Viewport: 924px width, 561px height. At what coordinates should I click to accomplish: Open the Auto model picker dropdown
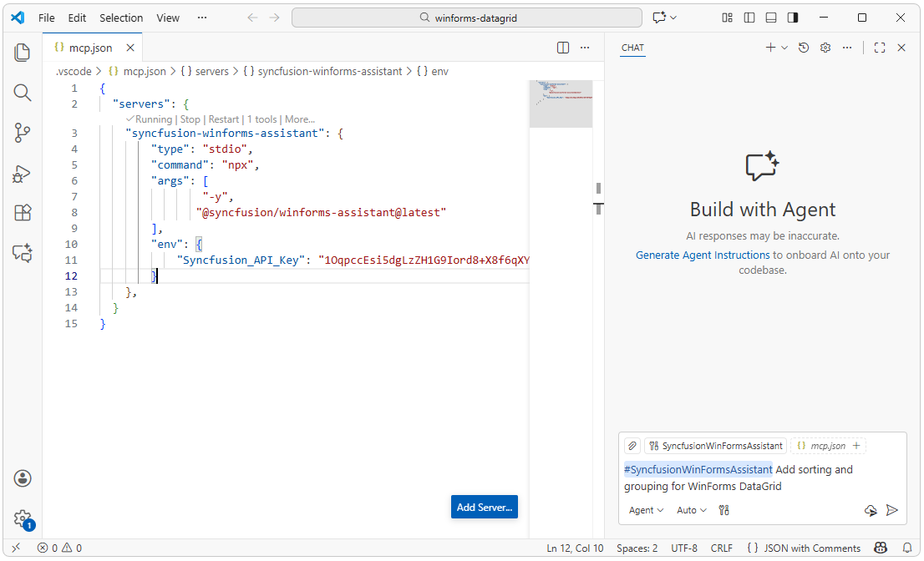coord(691,509)
